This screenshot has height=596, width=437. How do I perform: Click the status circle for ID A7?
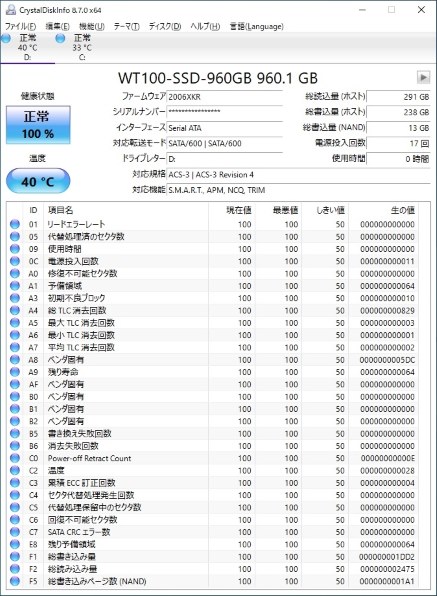15,347
